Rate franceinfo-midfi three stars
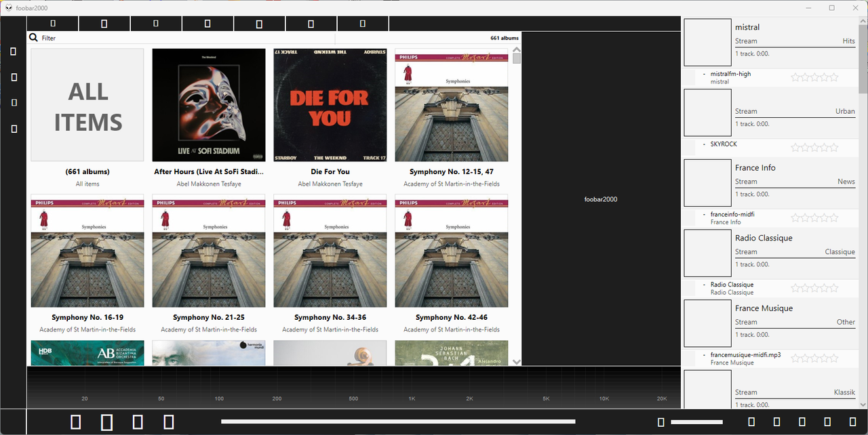The width and height of the screenshot is (868, 435). tap(814, 217)
